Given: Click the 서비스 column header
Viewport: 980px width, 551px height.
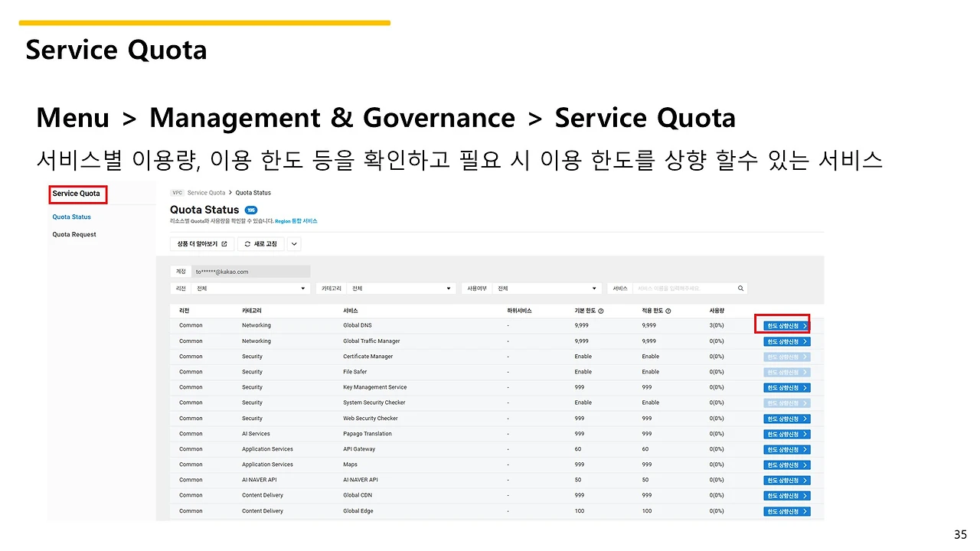Looking at the screenshot, I should [x=351, y=311].
